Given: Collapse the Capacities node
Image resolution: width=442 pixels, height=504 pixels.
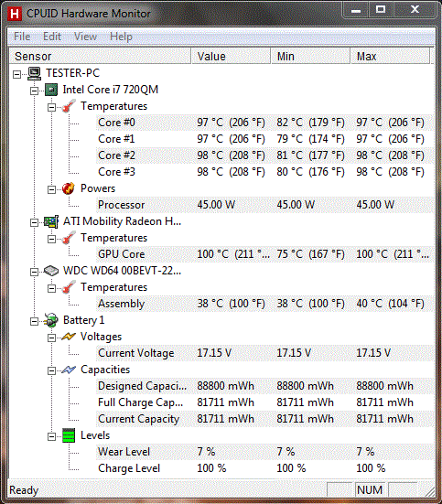Looking at the screenshot, I should [51, 371].
